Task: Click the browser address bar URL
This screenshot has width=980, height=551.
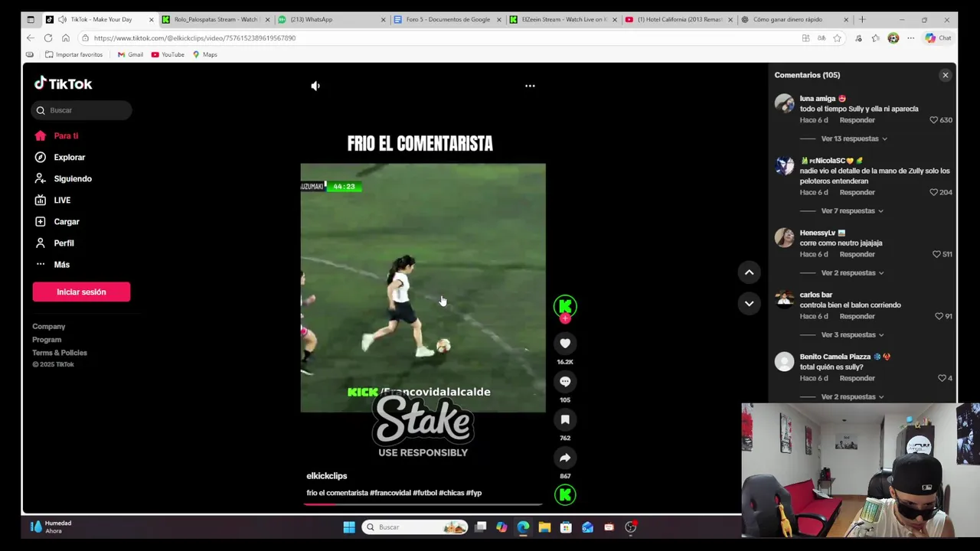Action: tap(194, 37)
